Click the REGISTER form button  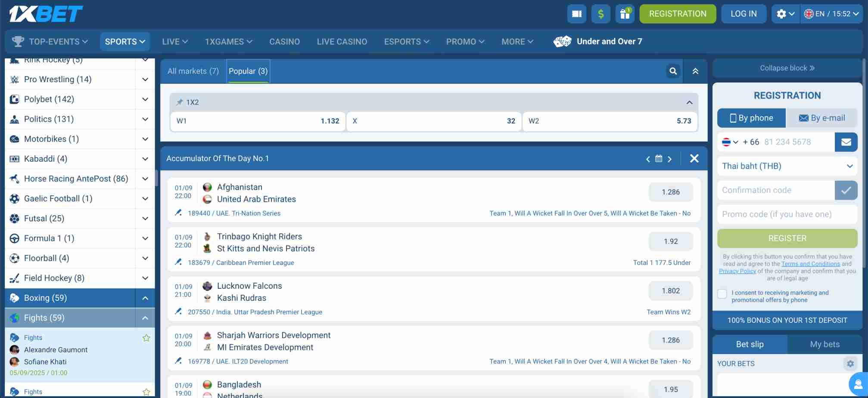pos(787,238)
